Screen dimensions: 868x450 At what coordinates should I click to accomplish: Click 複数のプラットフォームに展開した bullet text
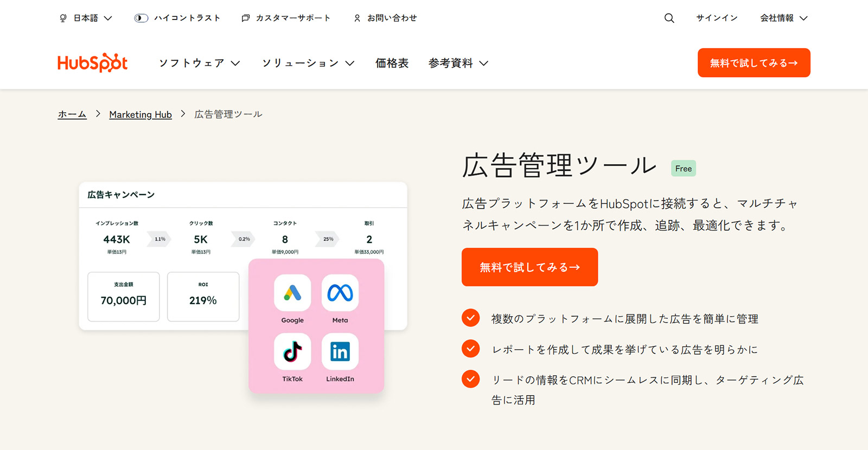click(x=624, y=319)
